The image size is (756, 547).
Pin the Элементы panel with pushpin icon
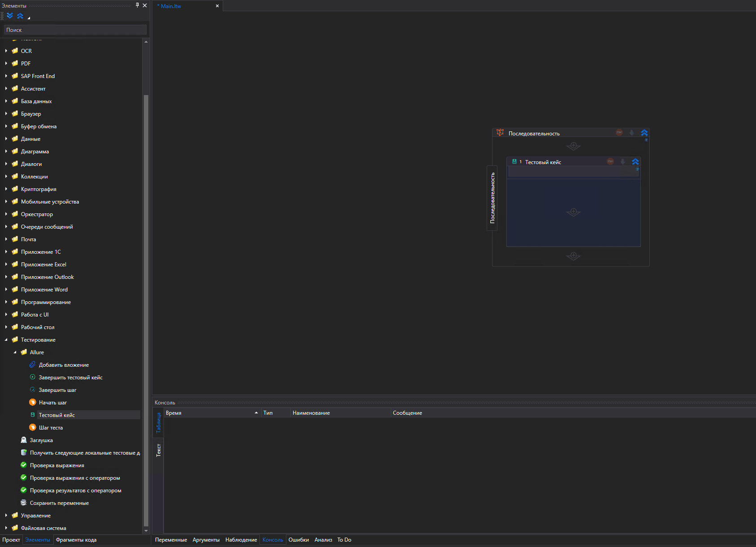click(x=137, y=5)
